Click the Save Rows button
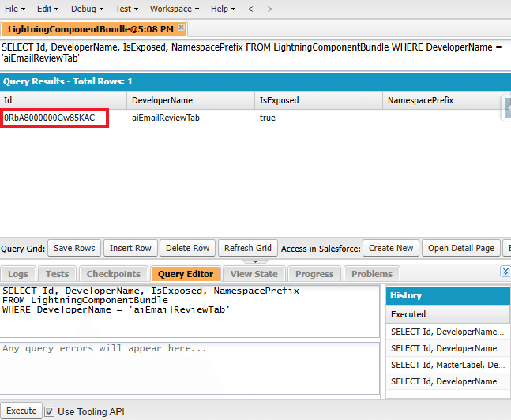Viewport: 511px width, 420px height. point(74,248)
